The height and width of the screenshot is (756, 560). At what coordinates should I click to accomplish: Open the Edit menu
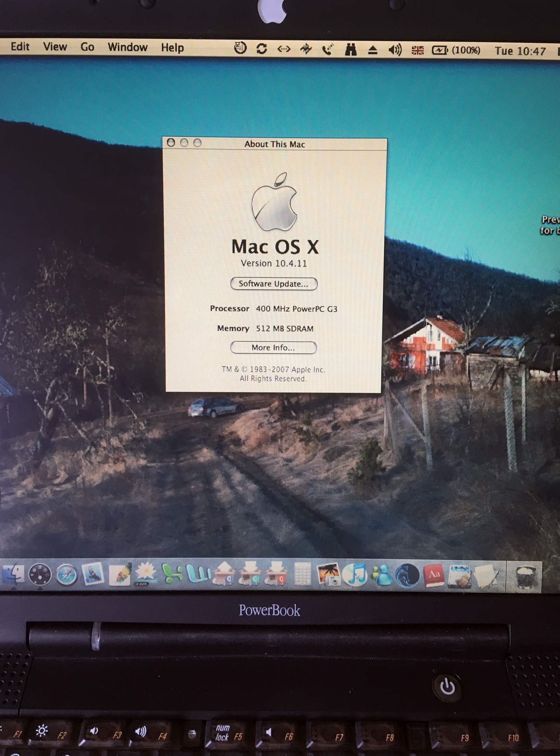pos(20,47)
